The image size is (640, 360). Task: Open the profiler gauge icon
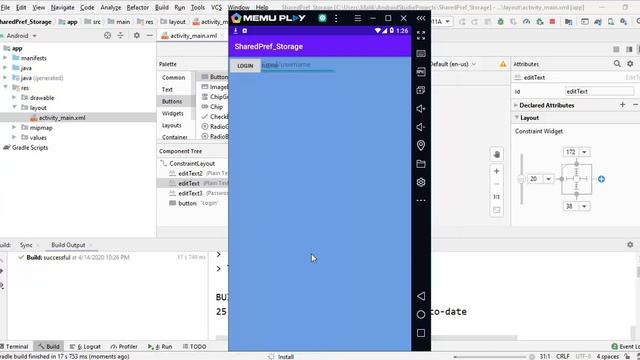coord(527,22)
